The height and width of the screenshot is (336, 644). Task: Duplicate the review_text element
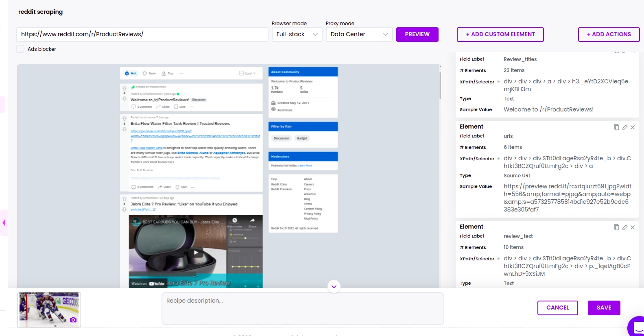616,227
